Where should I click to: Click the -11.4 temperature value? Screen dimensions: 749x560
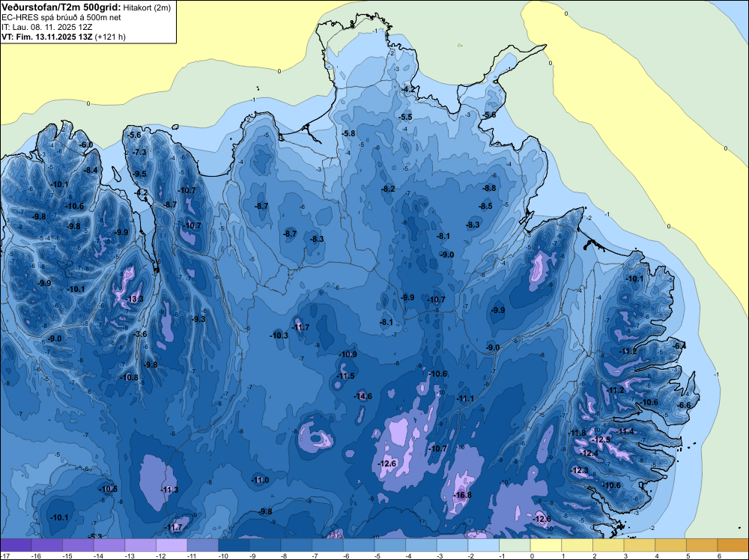(625, 431)
